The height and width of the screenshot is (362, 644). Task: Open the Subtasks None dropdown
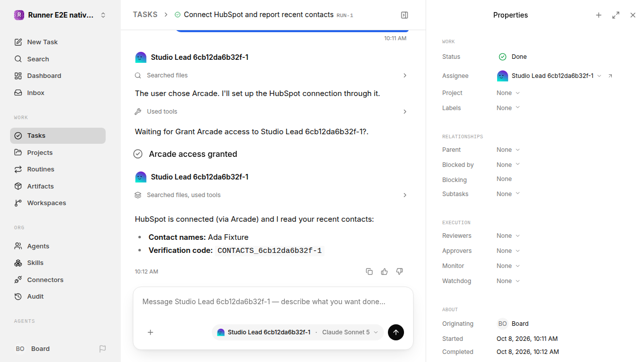click(x=508, y=194)
